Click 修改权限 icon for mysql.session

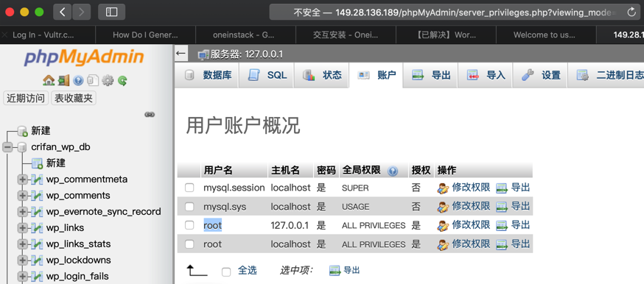[x=443, y=188]
